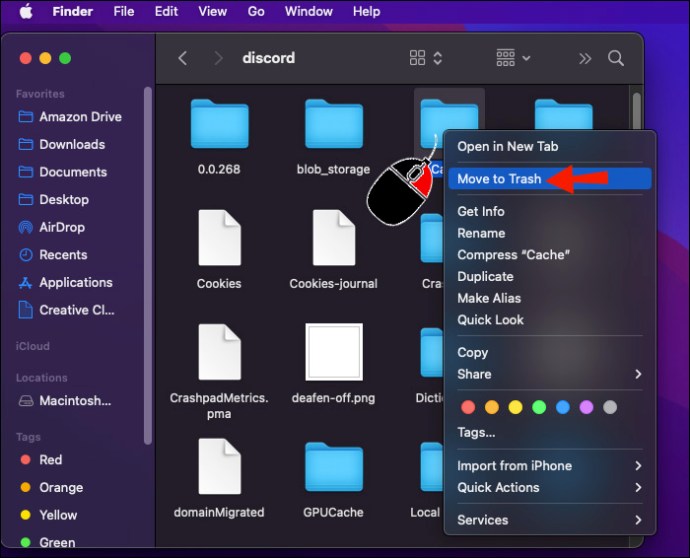
Task: Click the search magnifier icon
Action: click(616, 58)
